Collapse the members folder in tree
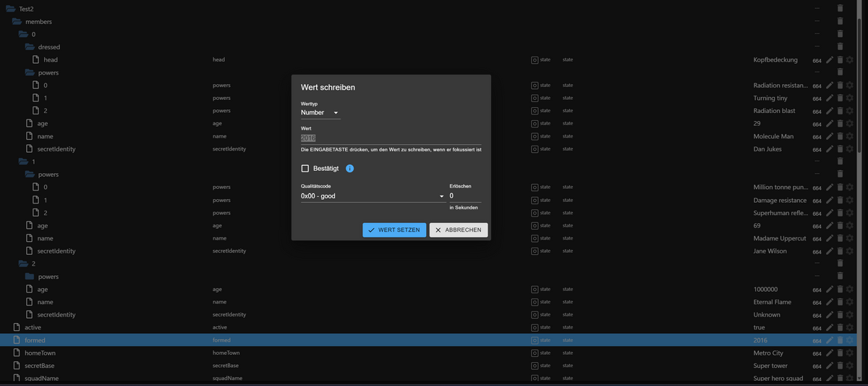 [x=17, y=22]
